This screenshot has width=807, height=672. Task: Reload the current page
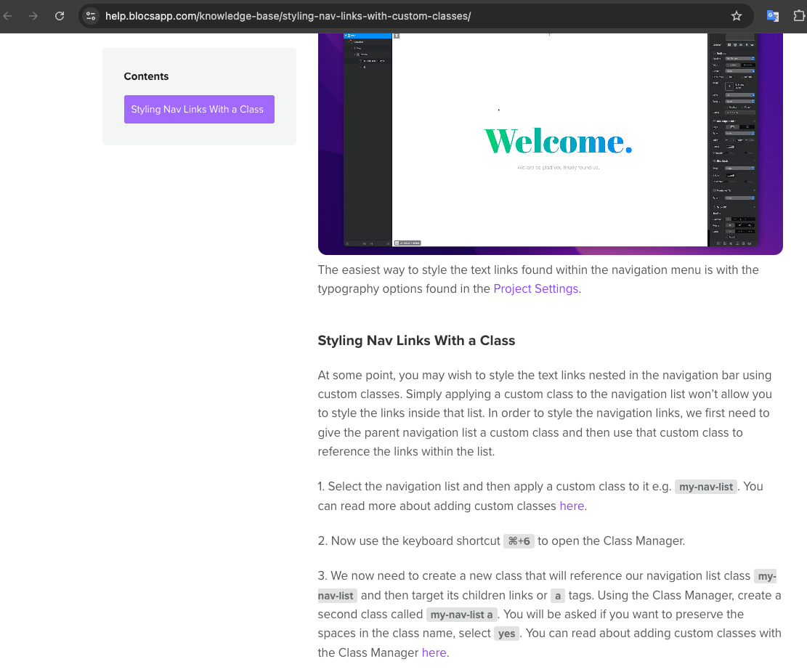60,16
